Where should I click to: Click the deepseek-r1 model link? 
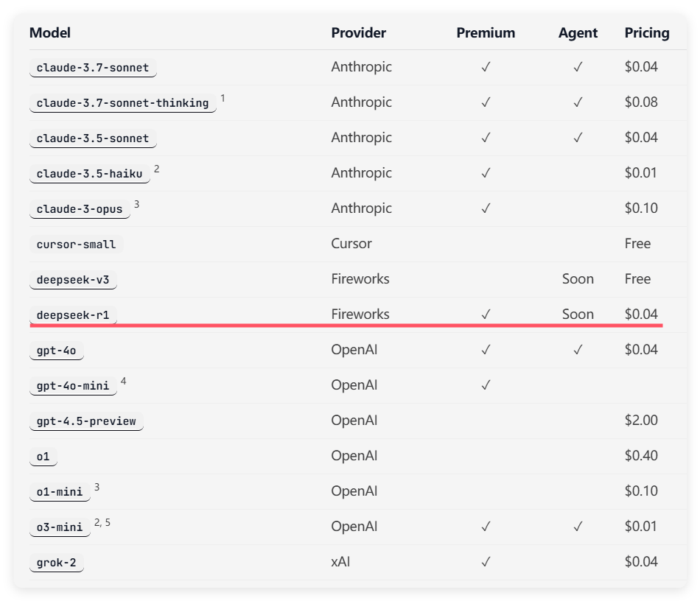[x=73, y=315]
